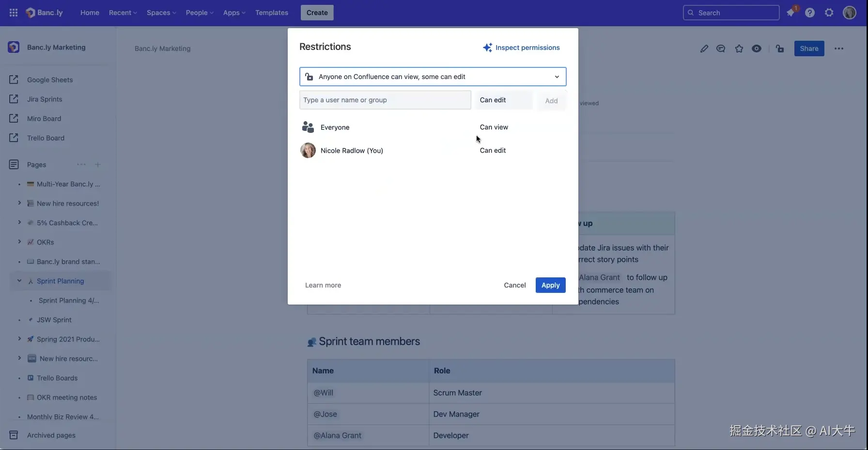
Task: Open the Apps menu
Action: 234,13
